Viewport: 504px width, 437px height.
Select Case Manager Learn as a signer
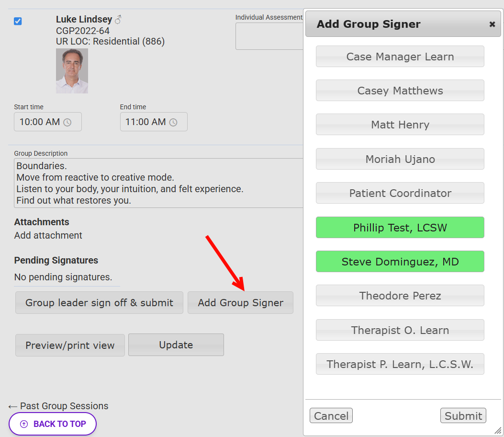[400, 56]
